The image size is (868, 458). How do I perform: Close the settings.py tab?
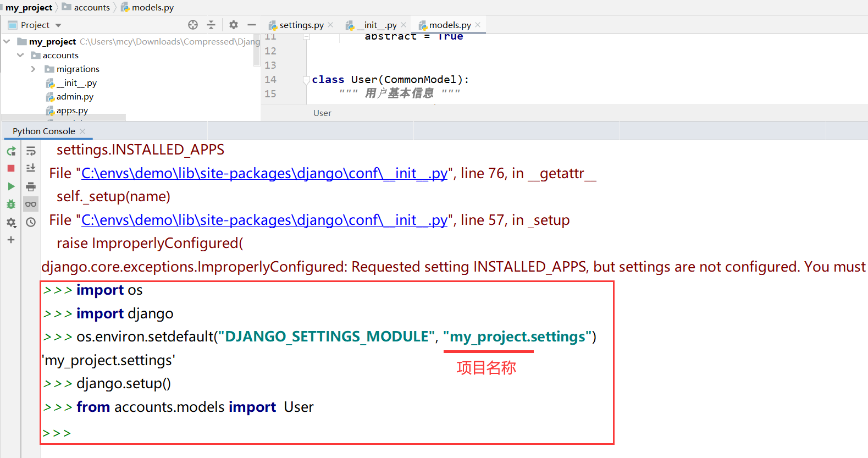coord(330,25)
